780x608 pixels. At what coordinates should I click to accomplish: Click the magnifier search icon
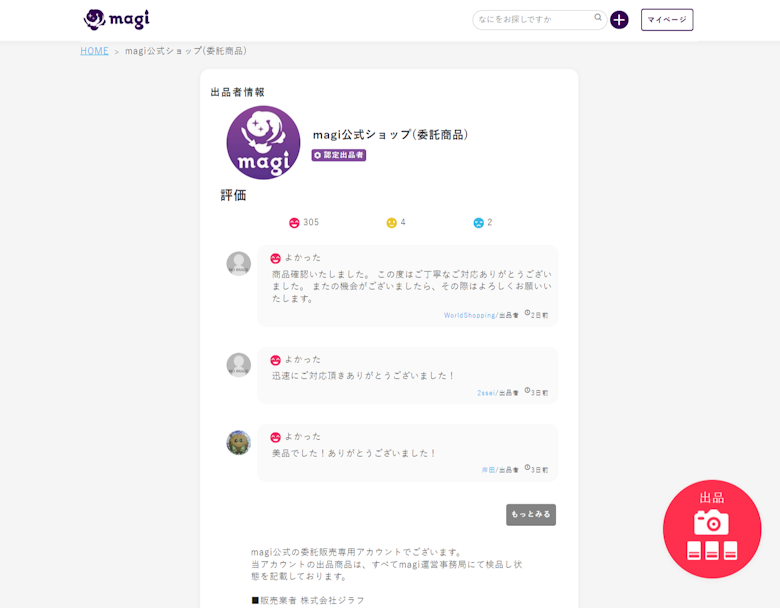pos(598,17)
